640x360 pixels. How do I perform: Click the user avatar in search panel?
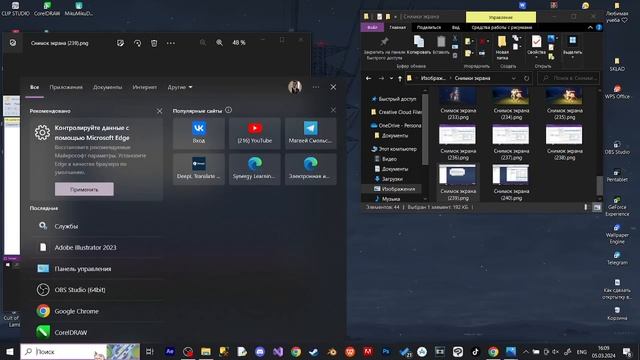click(295, 87)
